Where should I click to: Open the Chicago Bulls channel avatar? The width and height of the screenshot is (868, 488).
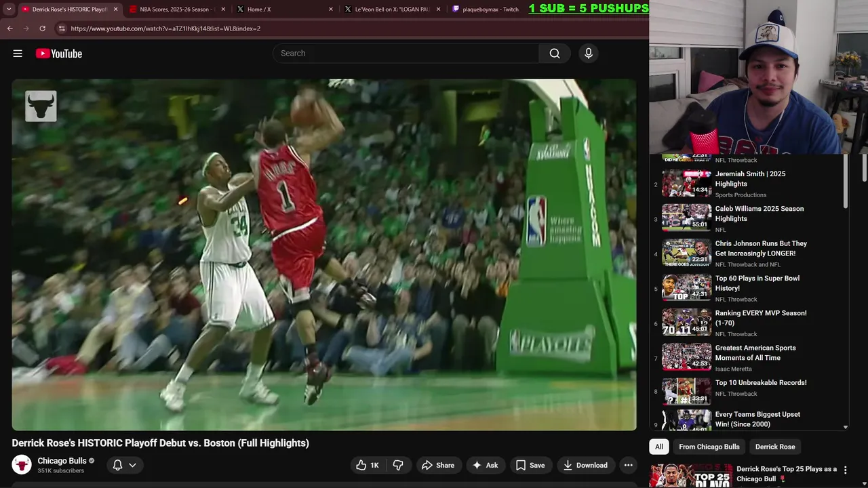22,465
